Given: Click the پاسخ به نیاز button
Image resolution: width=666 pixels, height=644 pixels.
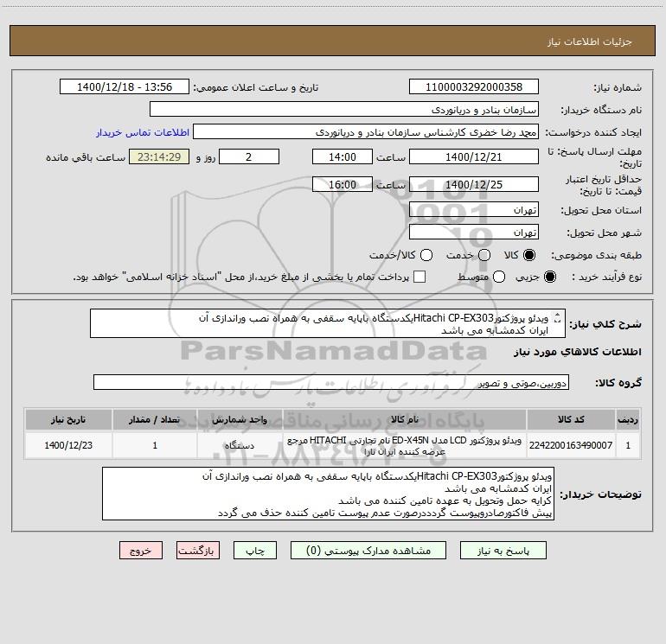Looking at the screenshot, I should point(503,551).
